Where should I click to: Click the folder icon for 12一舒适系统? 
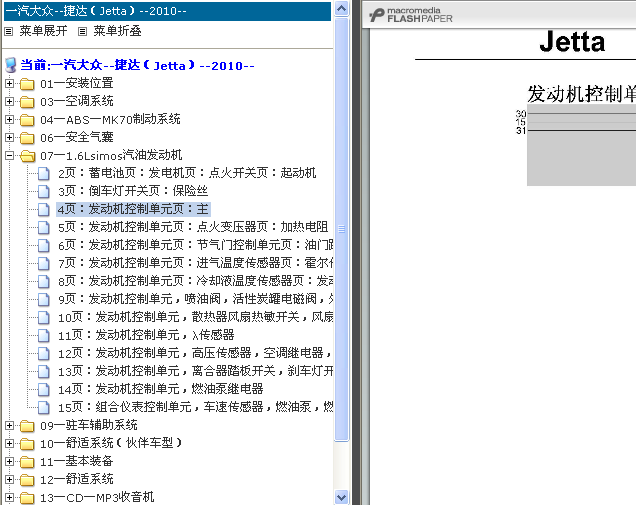pyautogui.click(x=27, y=479)
